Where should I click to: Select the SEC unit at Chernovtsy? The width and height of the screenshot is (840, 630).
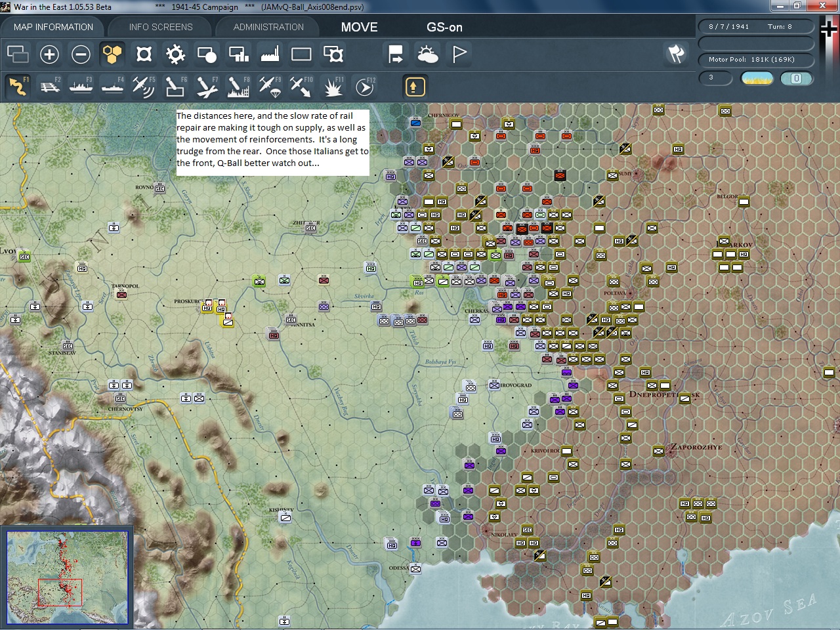(x=120, y=398)
